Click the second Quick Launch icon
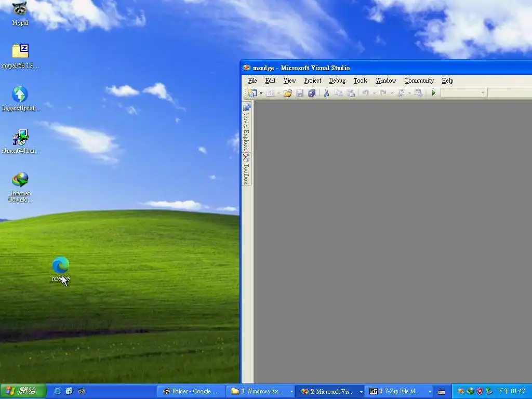This screenshot has width=532, height=399. [69, 391]
